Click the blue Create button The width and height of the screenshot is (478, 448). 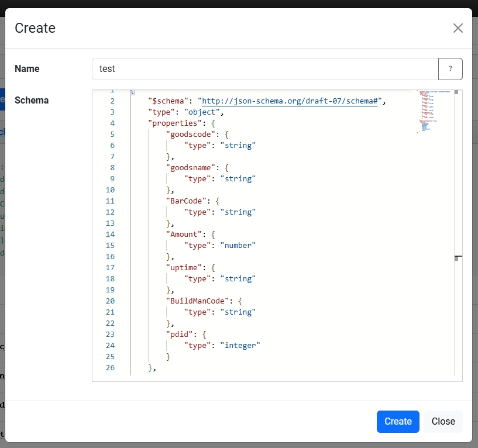[398, 422]
